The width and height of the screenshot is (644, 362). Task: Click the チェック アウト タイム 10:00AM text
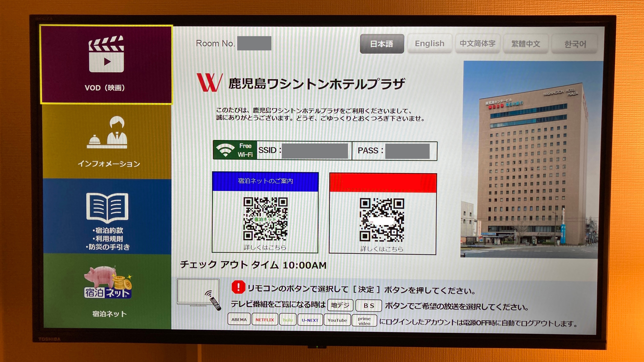(253, 265)
